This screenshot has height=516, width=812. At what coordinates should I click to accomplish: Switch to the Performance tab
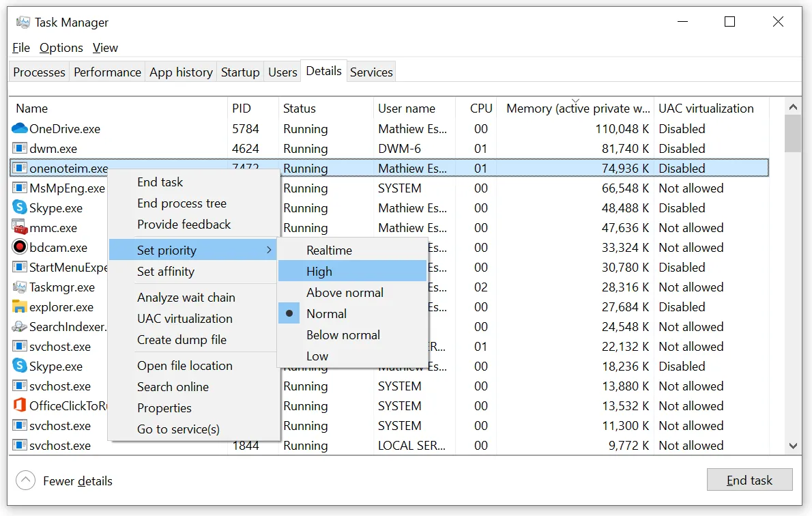click(107, 72)
